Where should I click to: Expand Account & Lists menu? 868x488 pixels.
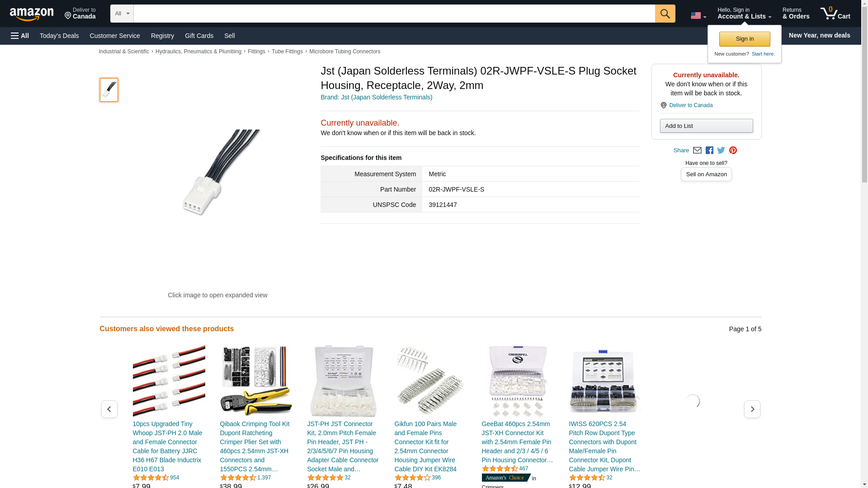tap(744, 14)
